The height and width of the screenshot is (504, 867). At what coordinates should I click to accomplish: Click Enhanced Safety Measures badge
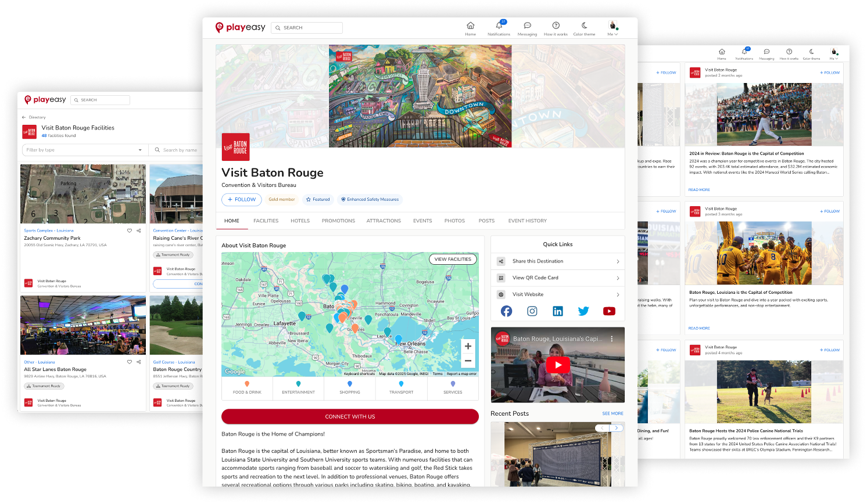370,199
